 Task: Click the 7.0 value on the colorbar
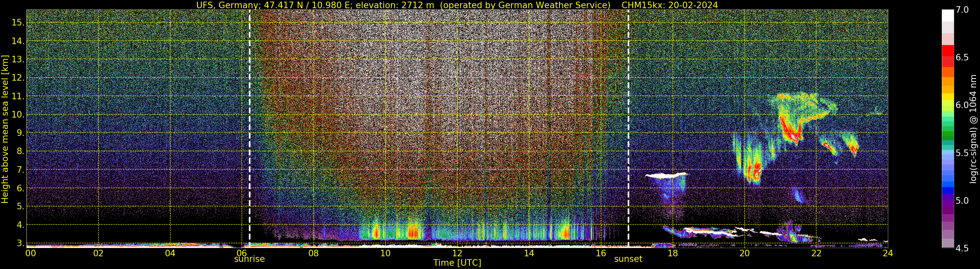click(x=962, y=10)
